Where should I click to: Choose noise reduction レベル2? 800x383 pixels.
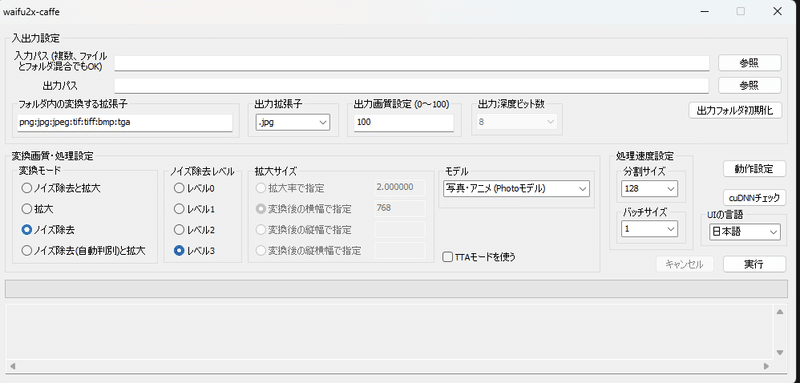pyautogui.click(x=194, y=229)
